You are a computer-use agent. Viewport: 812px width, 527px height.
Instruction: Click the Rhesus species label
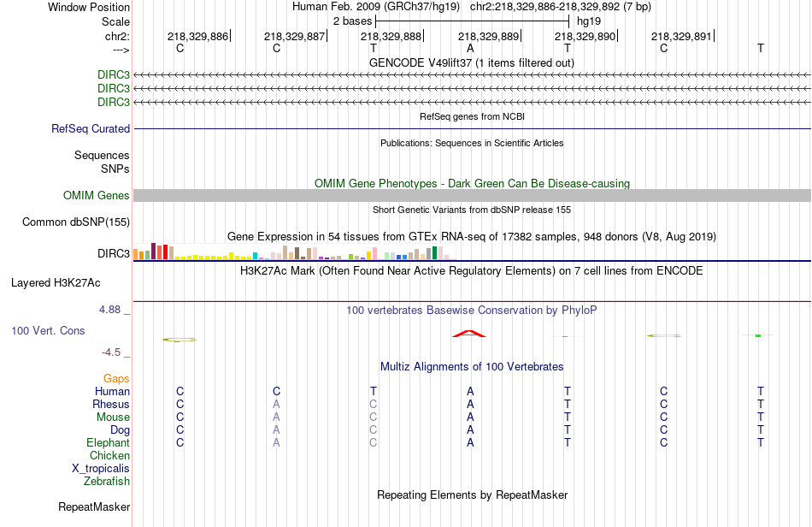click(x=111, y=404)
